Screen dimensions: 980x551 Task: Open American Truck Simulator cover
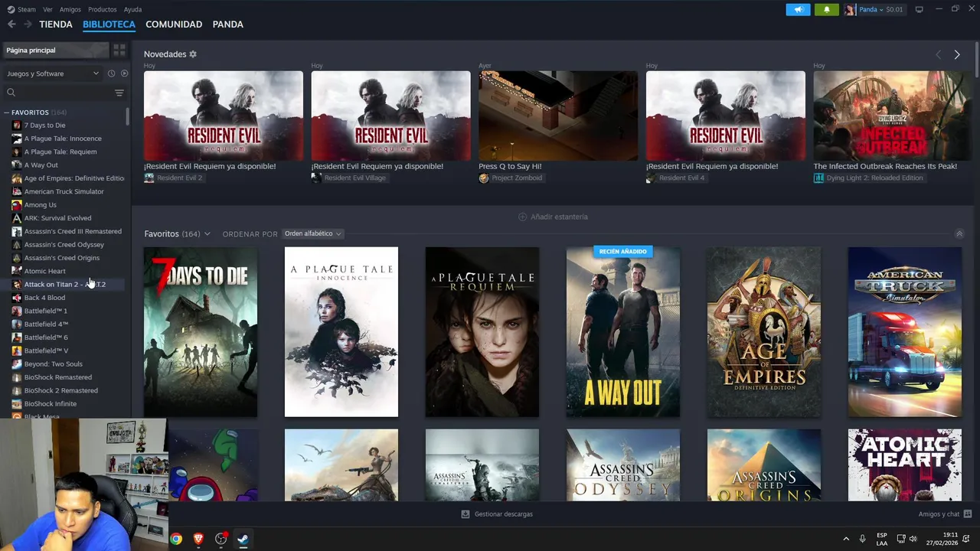click(x=905, y=332)
